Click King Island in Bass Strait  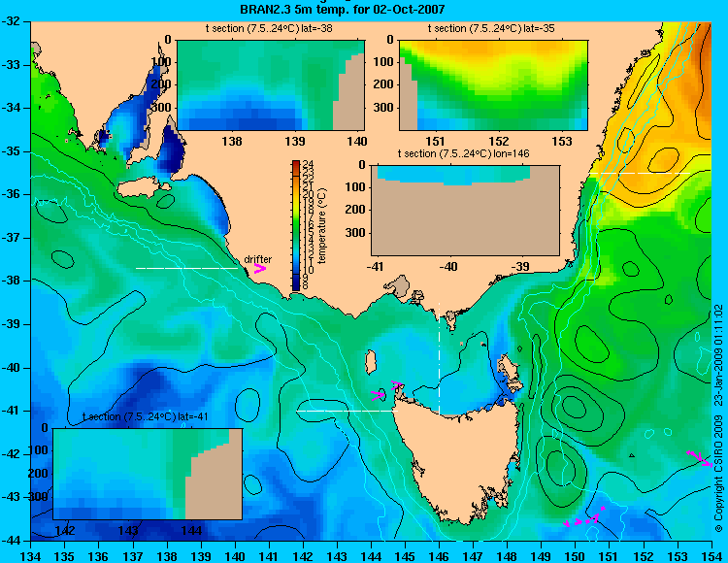[x=371, y=362]
